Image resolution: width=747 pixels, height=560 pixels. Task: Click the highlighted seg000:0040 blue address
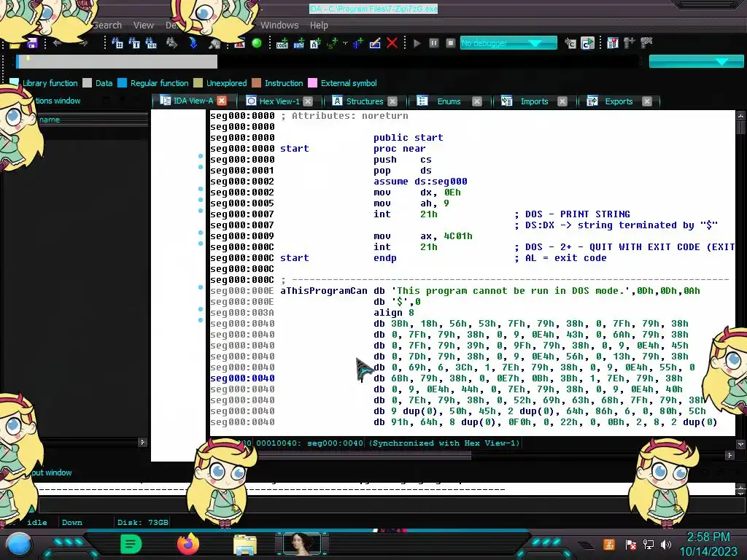tap(242, 378)
